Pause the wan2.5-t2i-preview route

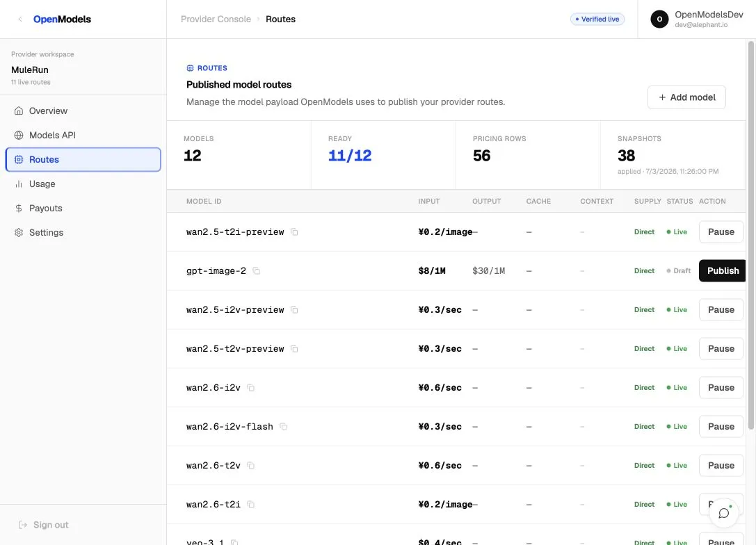(x=721, y=231)
